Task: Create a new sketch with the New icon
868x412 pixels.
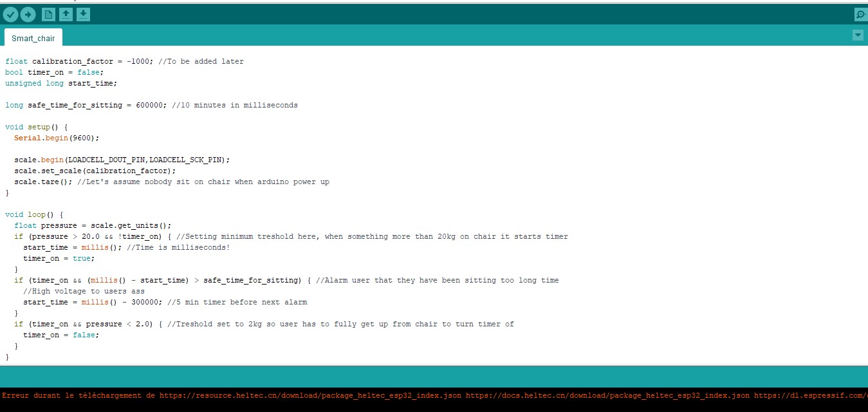Action: (48, 14)
